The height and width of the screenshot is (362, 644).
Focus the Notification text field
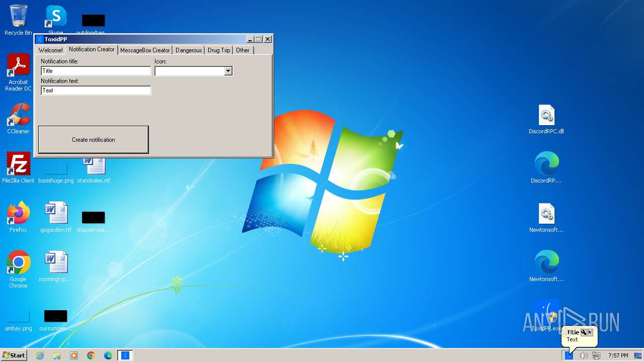pyautogui.click(x=96, y=90)
